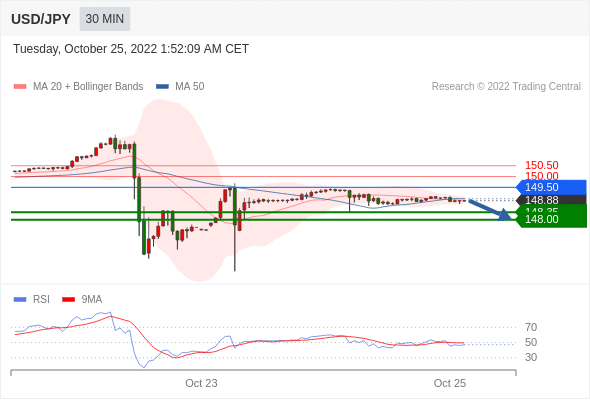
Task: Toggle the RSI legend entry
Action: (x=32, y=299)
